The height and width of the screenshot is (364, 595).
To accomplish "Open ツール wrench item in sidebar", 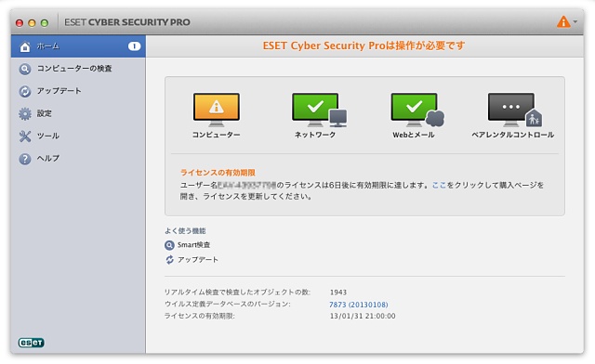I will (78, 136).
